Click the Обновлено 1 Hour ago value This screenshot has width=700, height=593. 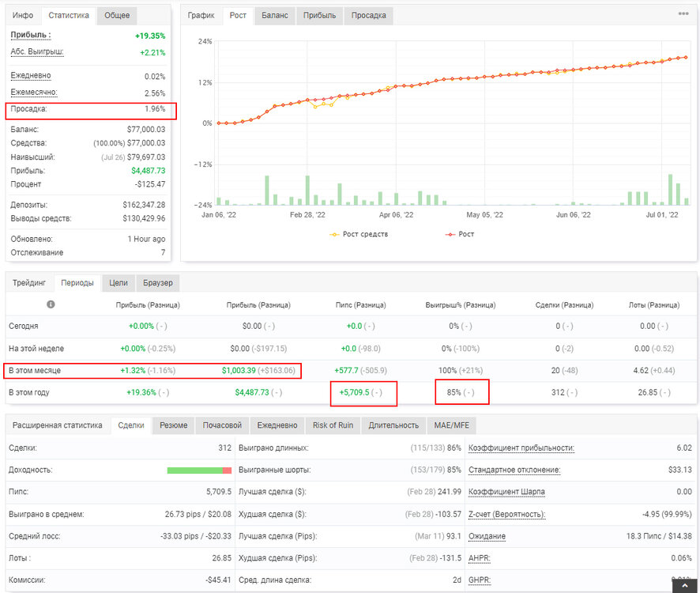click(146, 239)
